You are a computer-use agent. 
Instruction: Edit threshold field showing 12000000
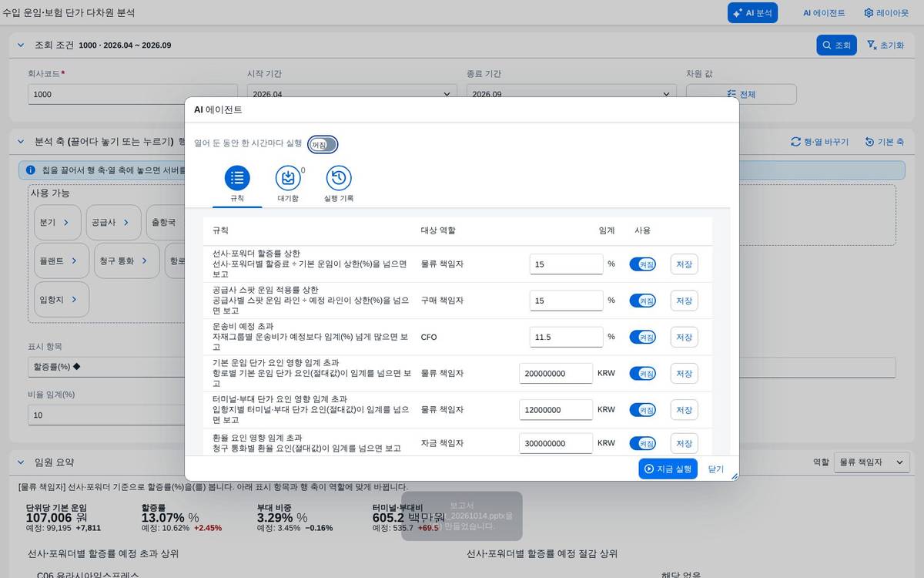coord(556,409)
